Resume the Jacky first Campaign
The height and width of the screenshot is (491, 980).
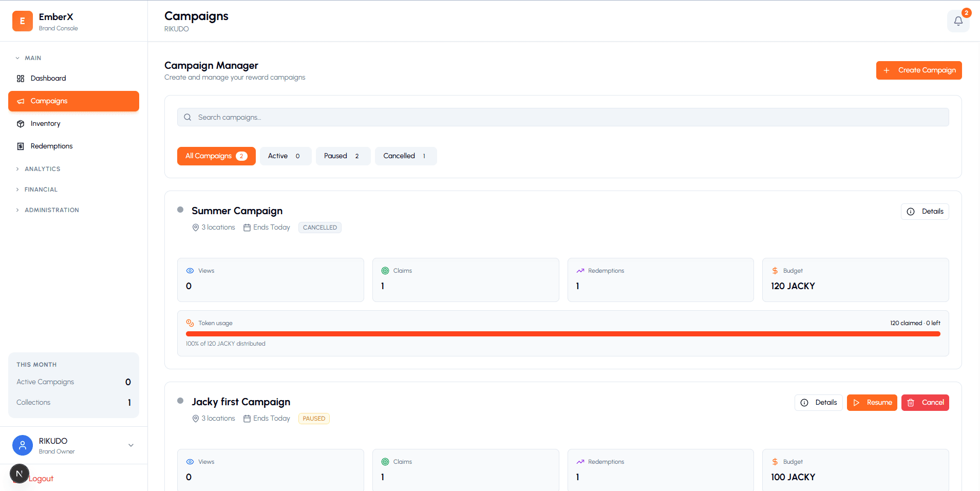point(872,403)
